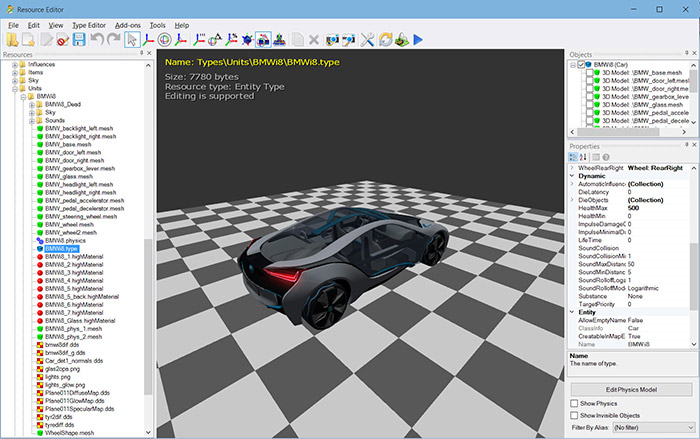The width and height of the screenshot is (700, 439).
Task: Expand the DieObjects collection property
Action: tap(572, 200)
